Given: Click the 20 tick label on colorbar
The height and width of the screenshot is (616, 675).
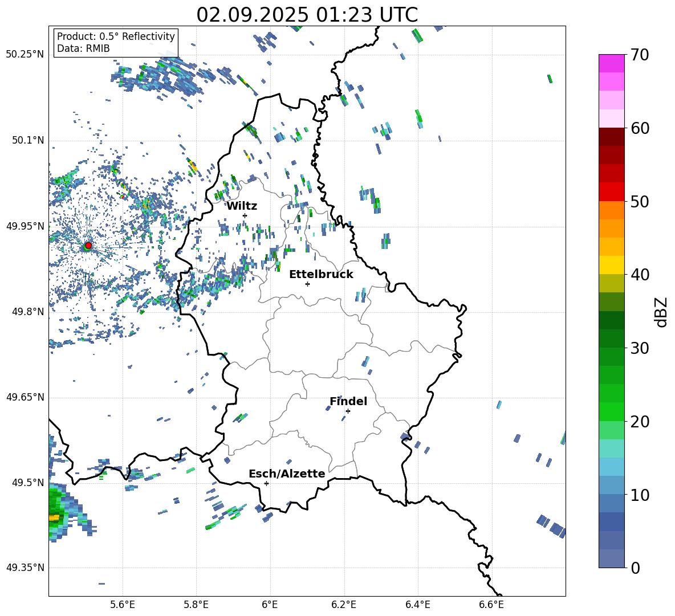Looking at the screenshot, I should [639, 422].
